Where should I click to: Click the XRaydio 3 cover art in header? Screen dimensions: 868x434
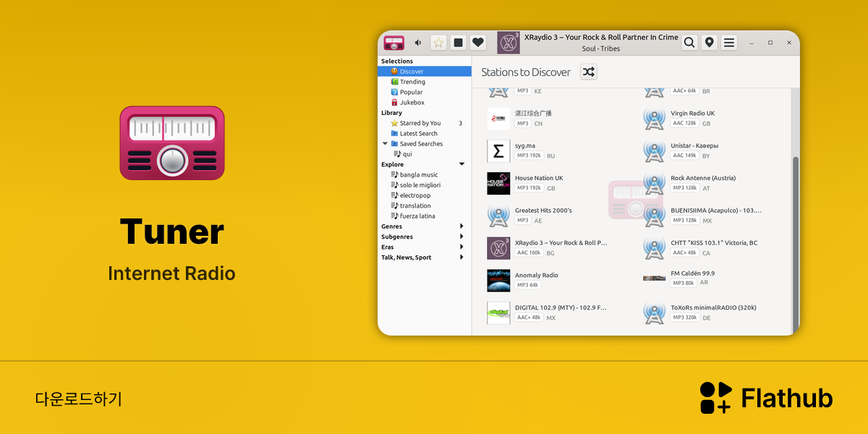click(x=509, y=43)
